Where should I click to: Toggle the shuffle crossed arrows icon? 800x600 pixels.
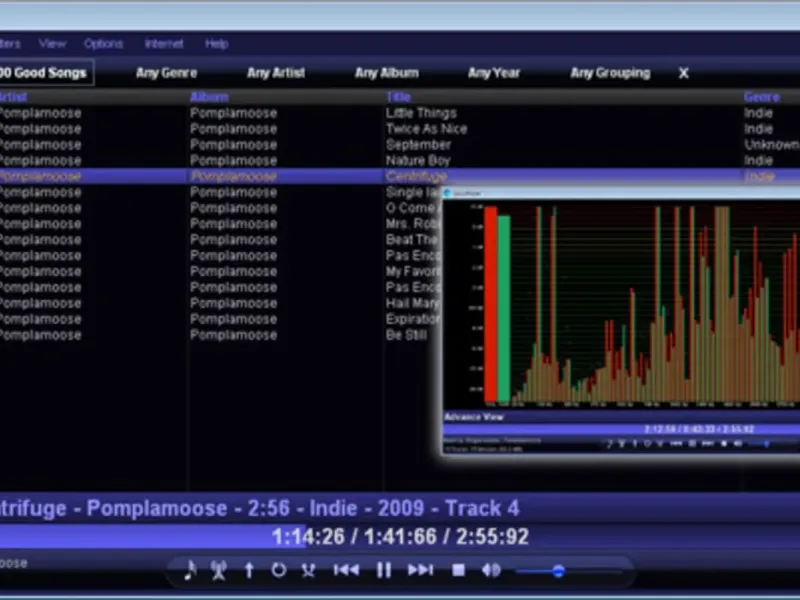(x=308, y=570)
